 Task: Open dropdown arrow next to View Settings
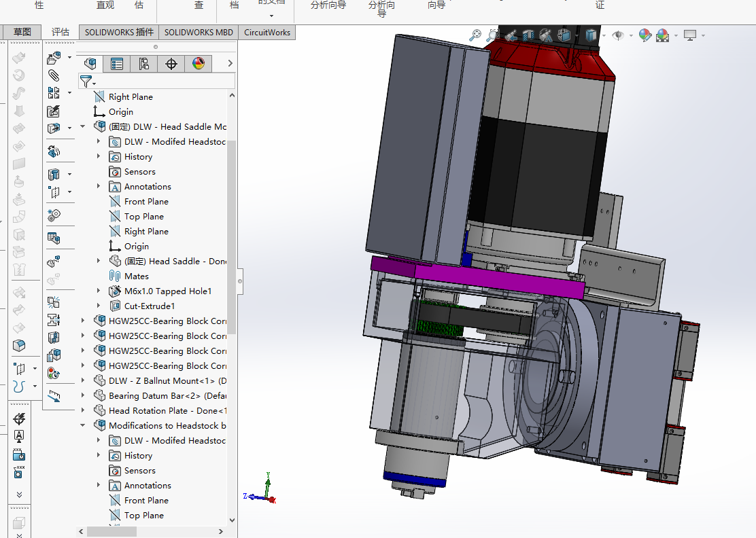pyautogui.click(x=704, y=35)
